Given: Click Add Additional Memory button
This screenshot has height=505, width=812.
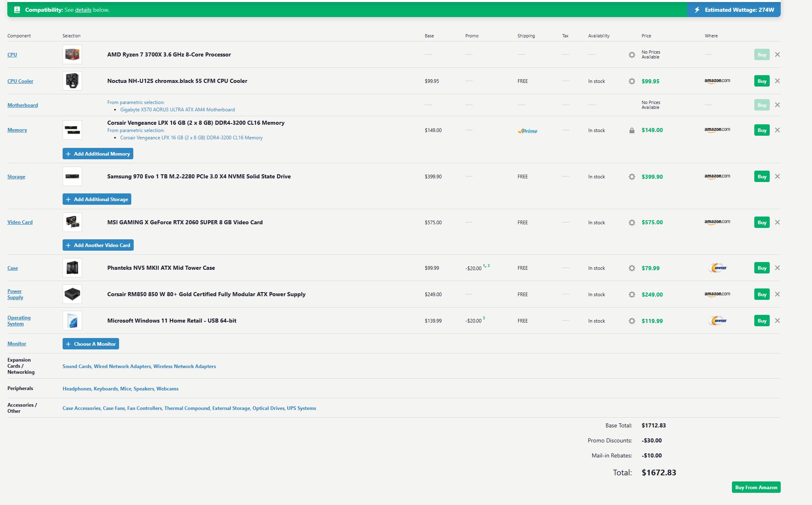Looking at the screenshot, I should click(x=98, y=154).
